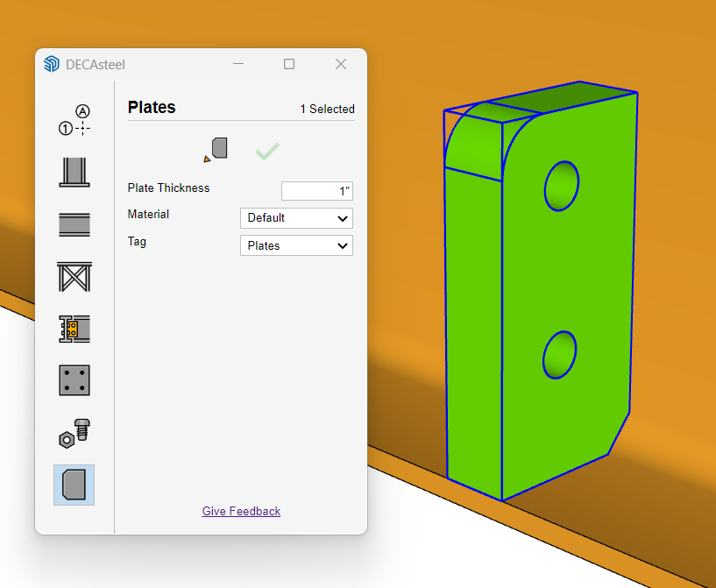Follow the Give Feedback link
The width and height of the screenshot is (716, 588).
[x=241, y=511]
